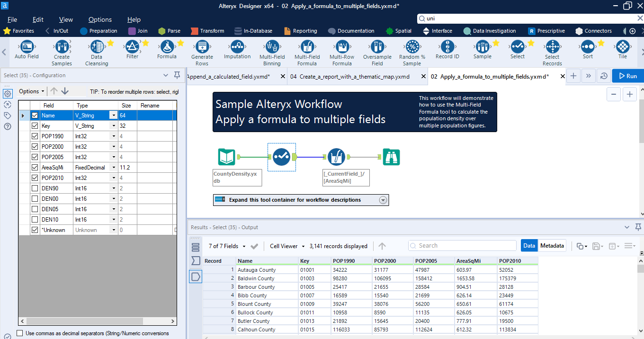Enable 'Use commas as decimal separators' checkbox

[19, 333]
